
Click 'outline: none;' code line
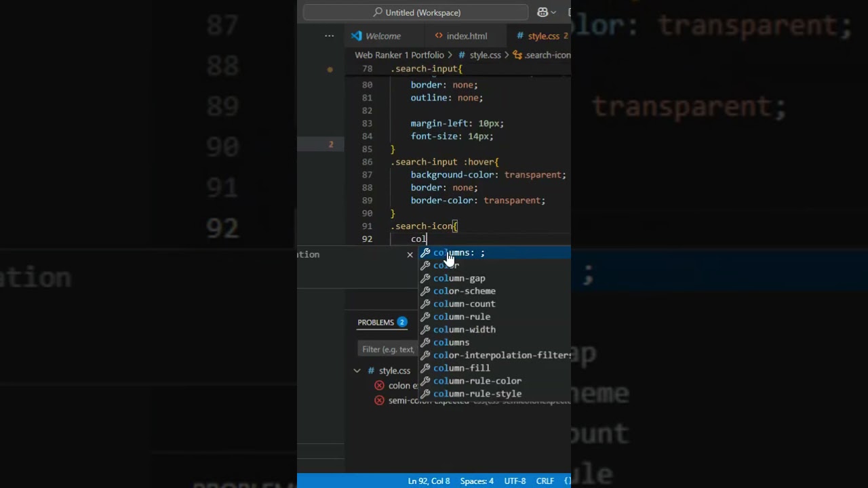point(447,98)
